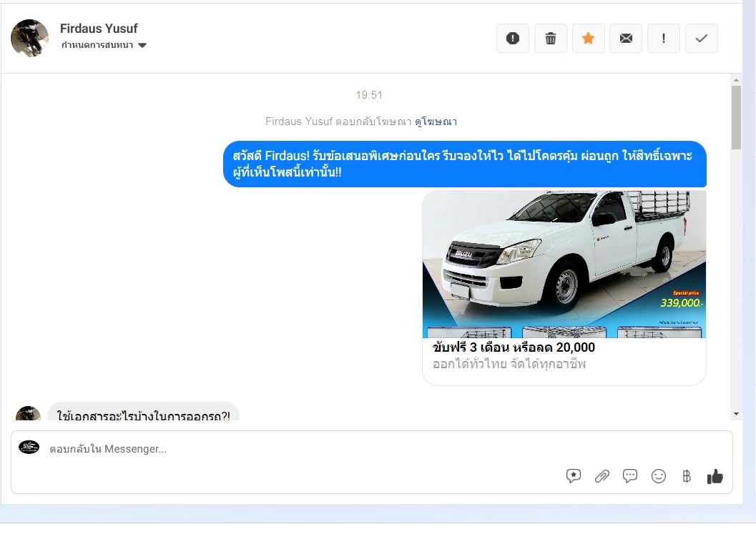Screen dimensions: 756x534
Task: Toggle the orange star follow-up flag
Action: pyautogui.click(x=588, y=39)
